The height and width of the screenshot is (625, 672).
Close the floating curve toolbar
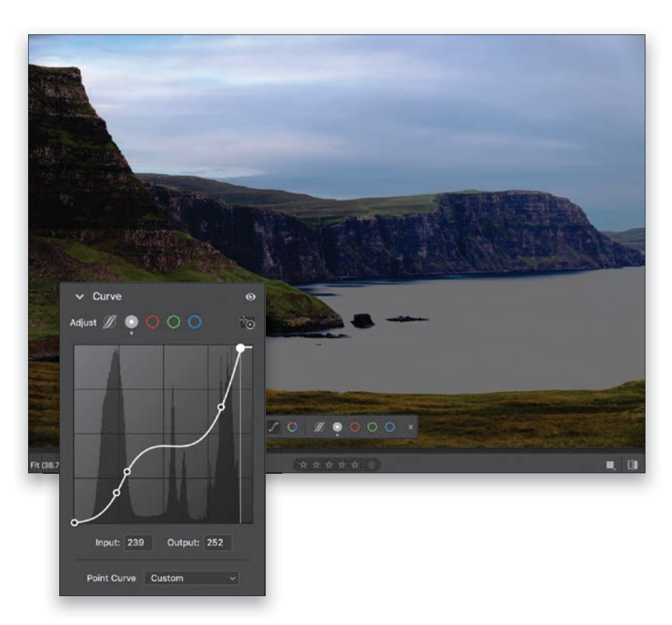(x=411, y=427)
